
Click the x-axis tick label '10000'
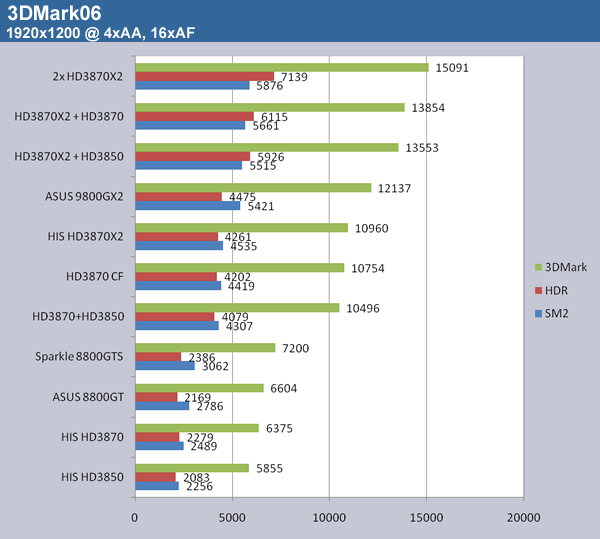tap(329, 518)
